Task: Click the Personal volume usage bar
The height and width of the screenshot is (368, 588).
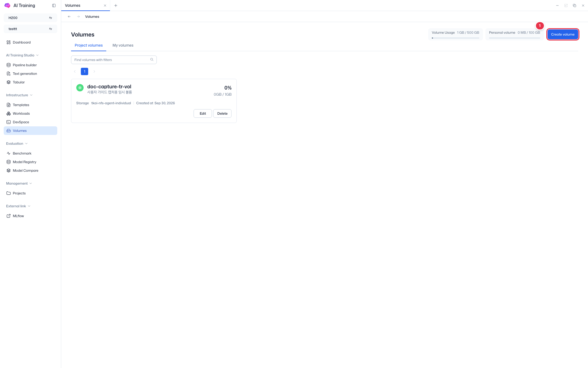Action: click(x=514, y=38)
